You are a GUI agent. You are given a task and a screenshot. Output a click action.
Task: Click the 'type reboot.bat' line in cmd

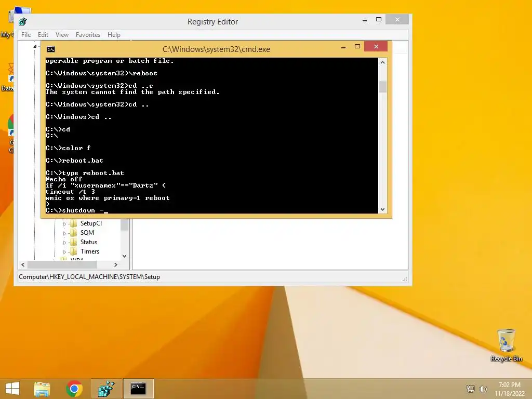(85, 173)
